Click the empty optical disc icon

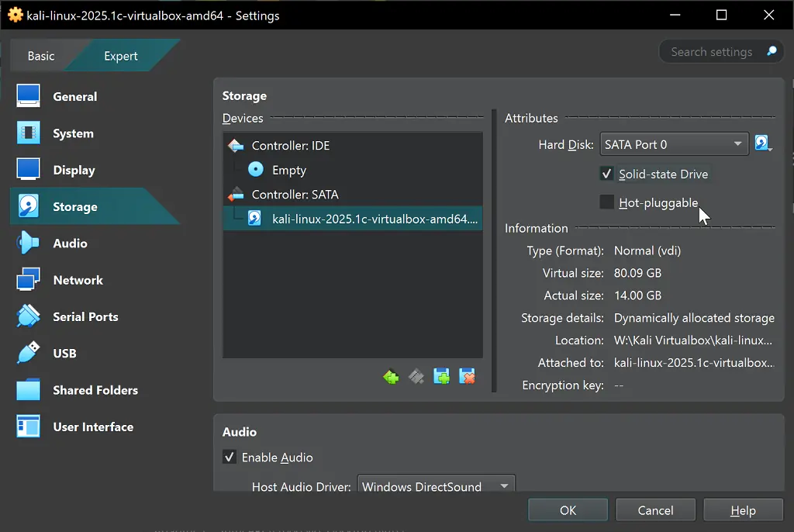tap(256, 169)
